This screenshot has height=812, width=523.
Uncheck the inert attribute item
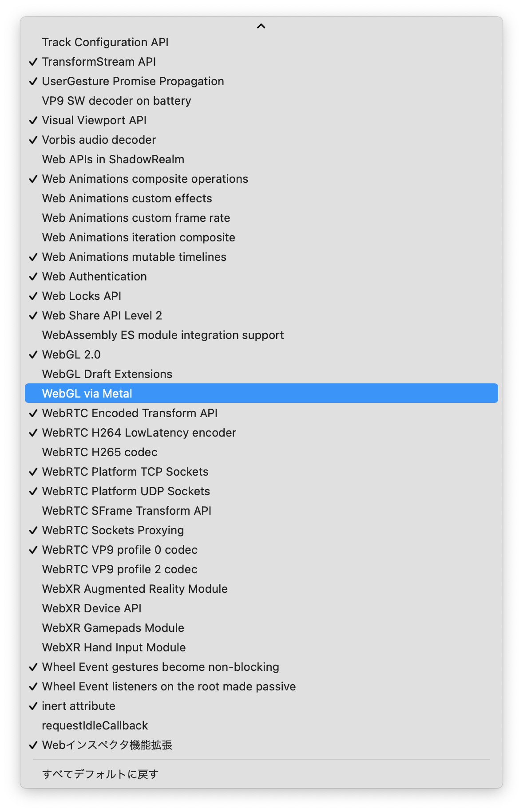coord(79,706)
